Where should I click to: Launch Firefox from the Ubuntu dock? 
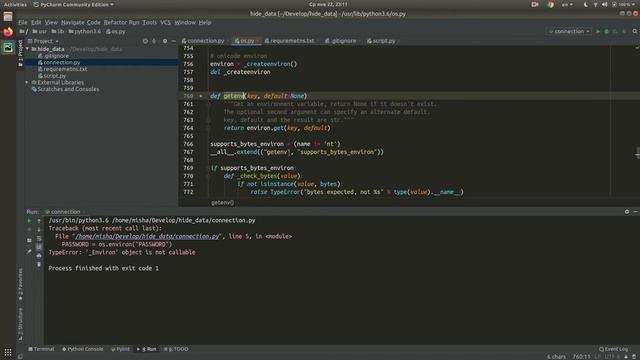pos(8,32)
